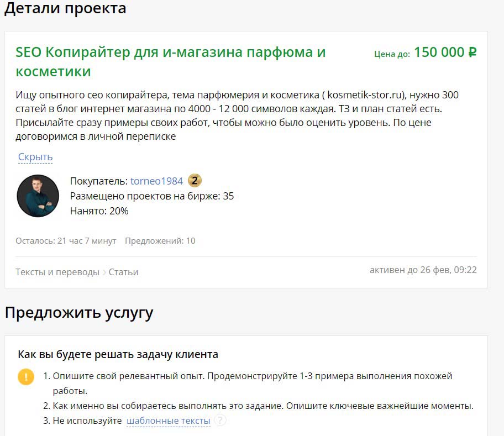Click the Нанято: 20% statistic

coord(98,211)
